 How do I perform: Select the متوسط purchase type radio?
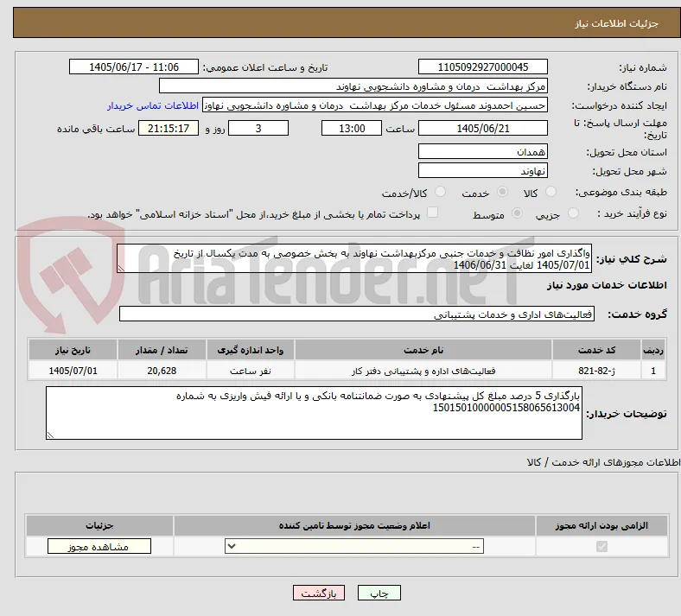[x=517, y=213]
